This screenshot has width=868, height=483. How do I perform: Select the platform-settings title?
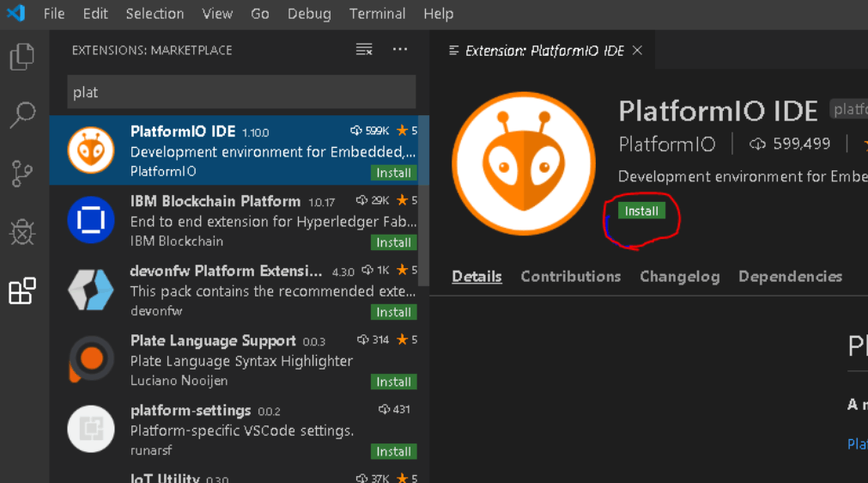click(x=191, y=411)
